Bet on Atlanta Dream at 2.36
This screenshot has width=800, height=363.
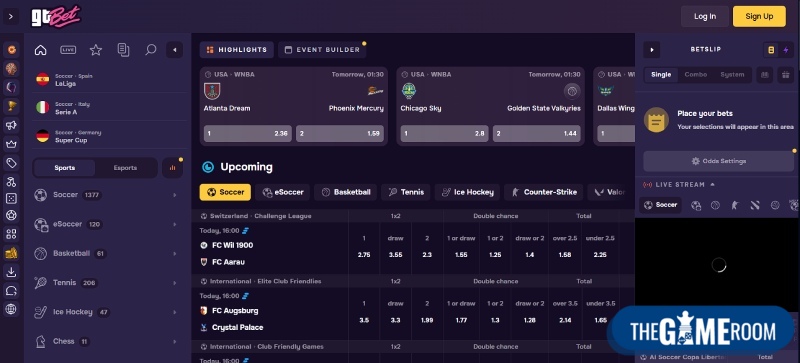coord(247,134)
